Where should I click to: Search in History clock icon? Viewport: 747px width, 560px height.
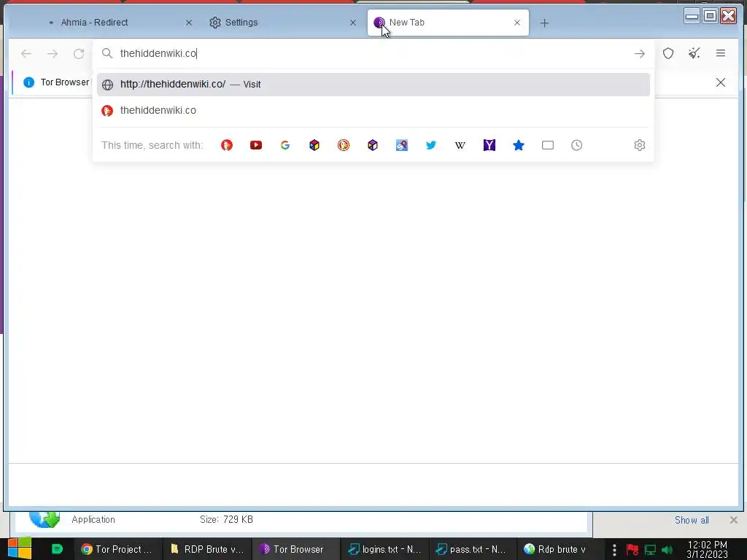[576, 145]
